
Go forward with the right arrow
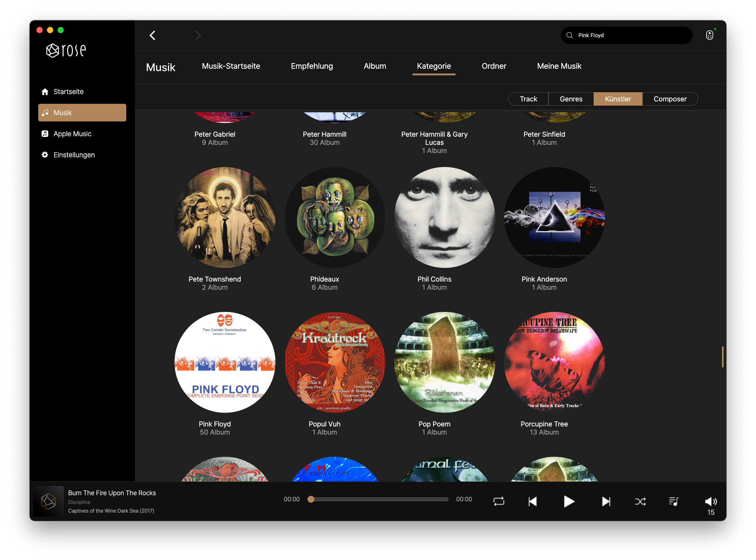coord(198,35)
